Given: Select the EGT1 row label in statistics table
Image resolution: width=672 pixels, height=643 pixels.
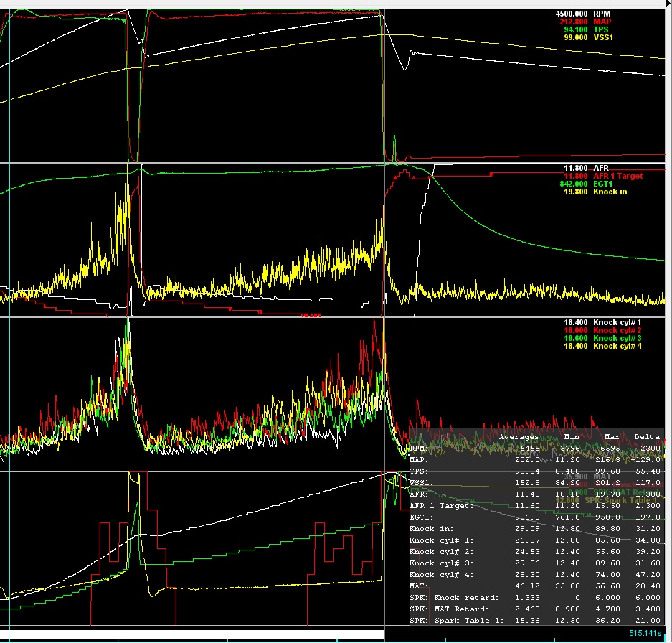Looking at the screenshot, I should point(421,517).
